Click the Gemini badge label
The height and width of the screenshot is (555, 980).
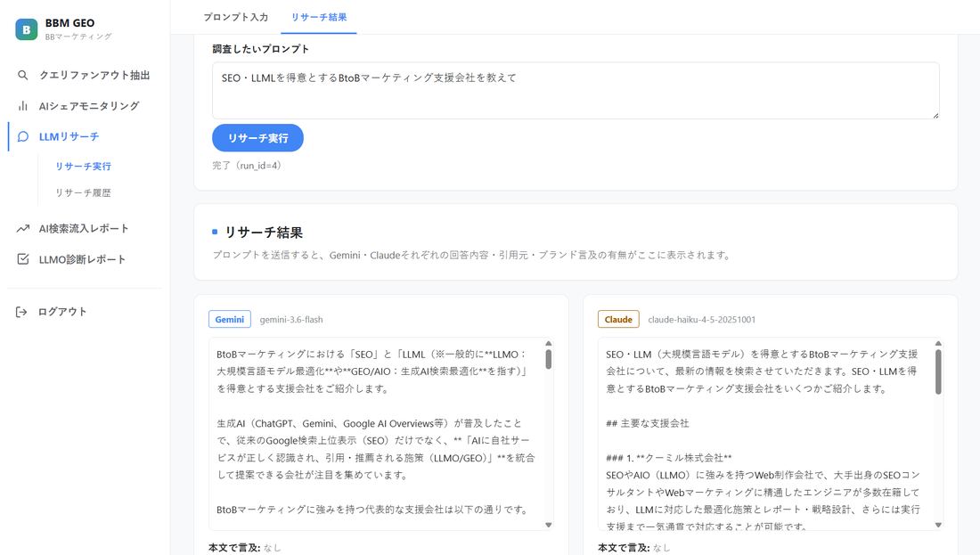pyautogui.click(x=229, y=320)
